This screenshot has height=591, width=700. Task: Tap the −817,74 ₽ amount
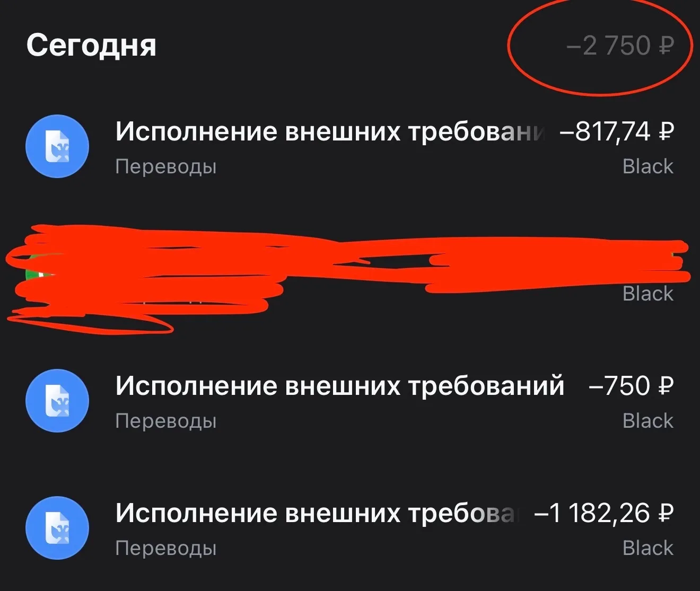[x=617, y=131]
